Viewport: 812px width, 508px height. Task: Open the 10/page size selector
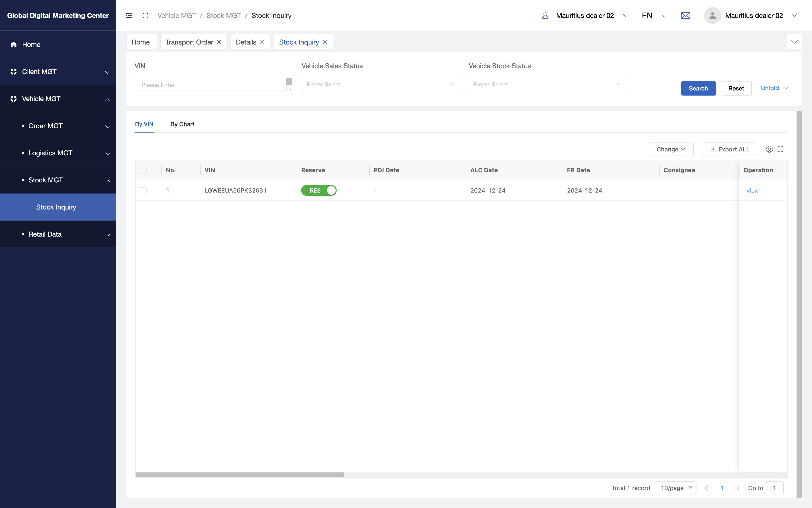coord(675,488)
